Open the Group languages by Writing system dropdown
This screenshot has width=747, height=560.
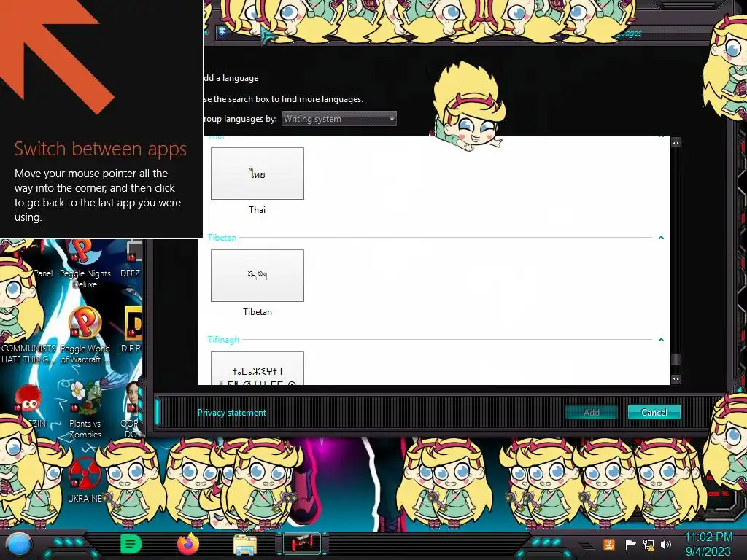click(338, 119)
